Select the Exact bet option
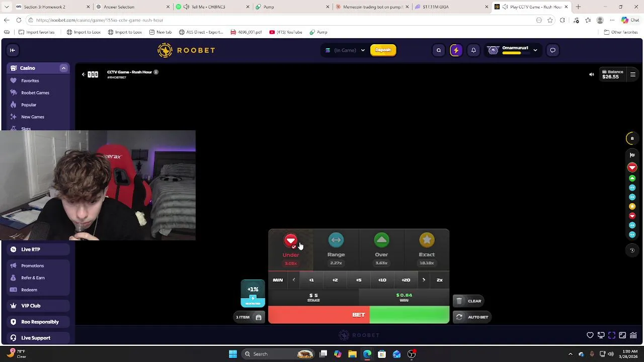Image resolution: width=644 pixels, height=362 pixels. 427,249
